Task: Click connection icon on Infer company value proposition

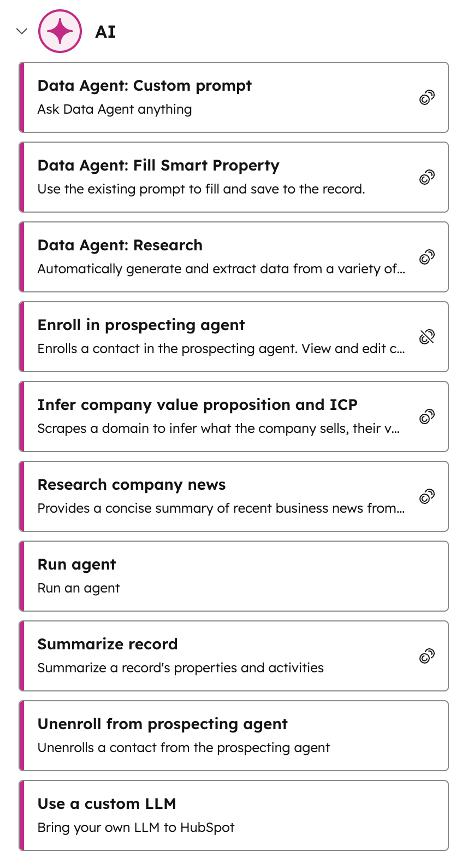Action: click(x=427, y=416)
